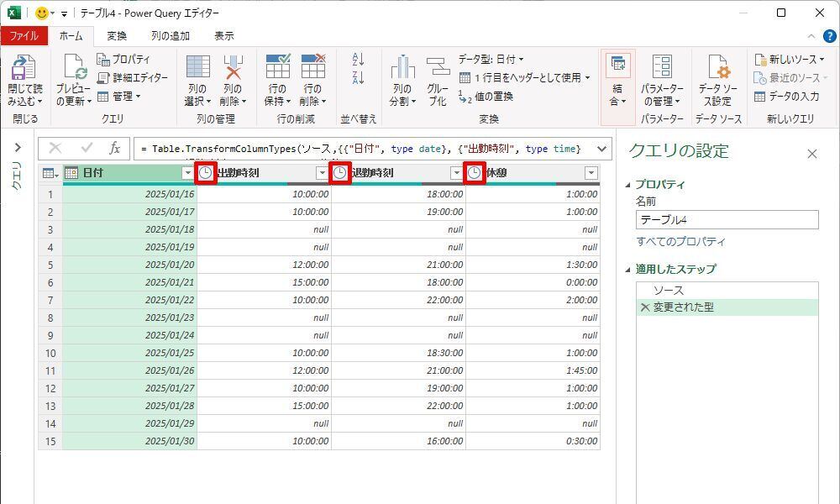Click the formula bar text field
The image size is (840, 504).
[365, 149]
